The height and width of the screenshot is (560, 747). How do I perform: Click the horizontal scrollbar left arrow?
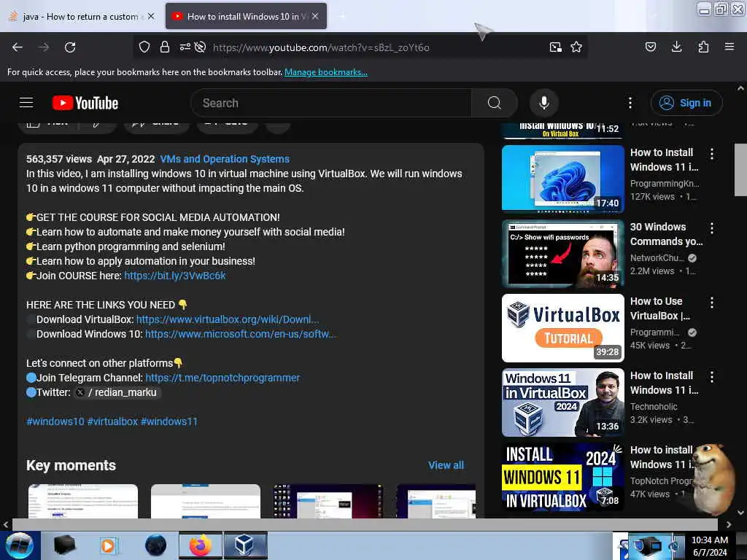point(5,524)
